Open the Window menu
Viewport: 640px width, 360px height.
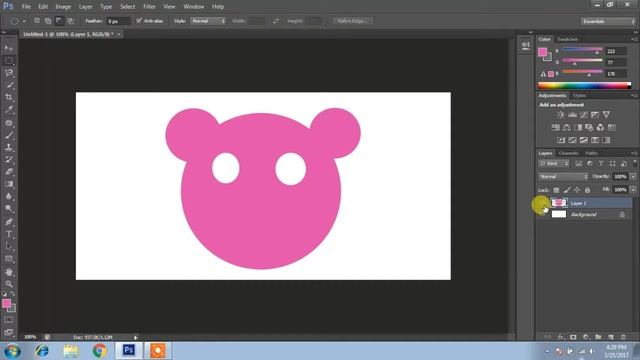pos(193,7)
